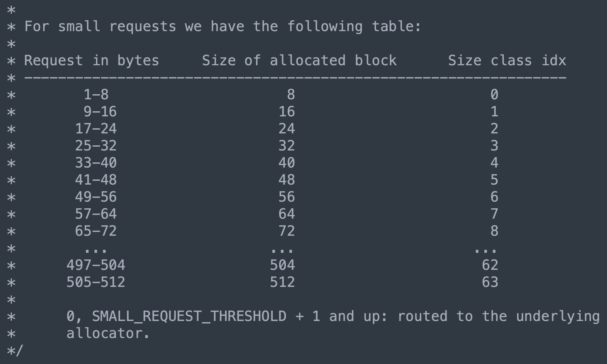607x364 pixels.
Task: Click the size class index '0'
Action: (x=494, y=95)
